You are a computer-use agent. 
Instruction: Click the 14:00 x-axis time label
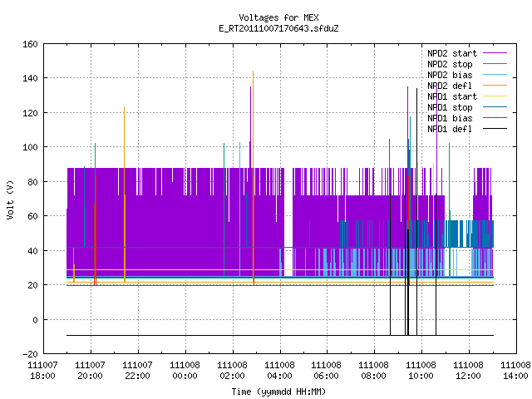(x=515, y=376)
